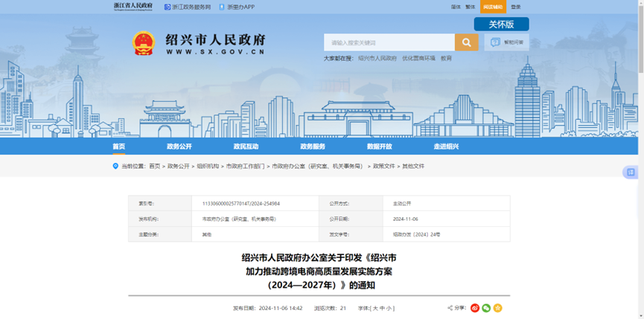The width and height of the screenshot is (644, 319).
Task: Open 浙江政务服务网 link icon
Action: 167,7
